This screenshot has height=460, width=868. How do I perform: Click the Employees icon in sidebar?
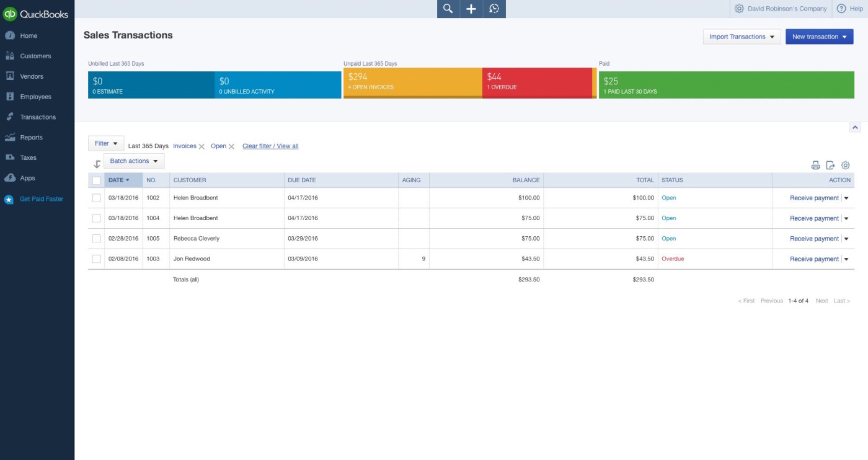click(10, 97)
